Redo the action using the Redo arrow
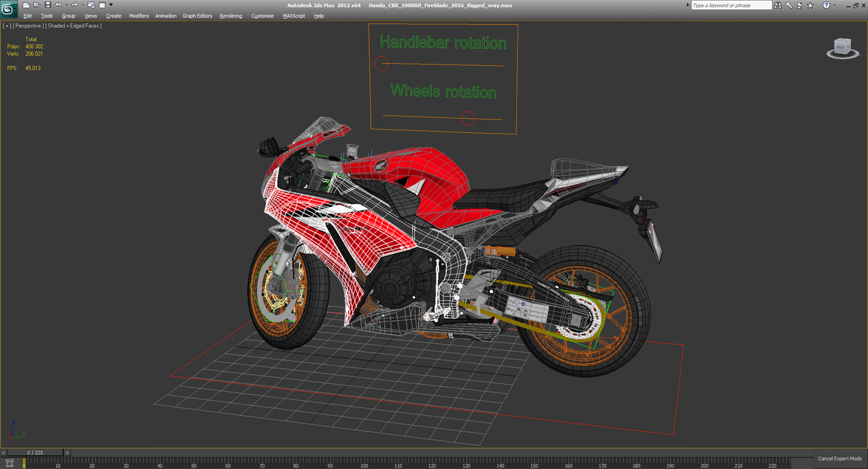This screenshot has height=469, width=868. (74, 5)
